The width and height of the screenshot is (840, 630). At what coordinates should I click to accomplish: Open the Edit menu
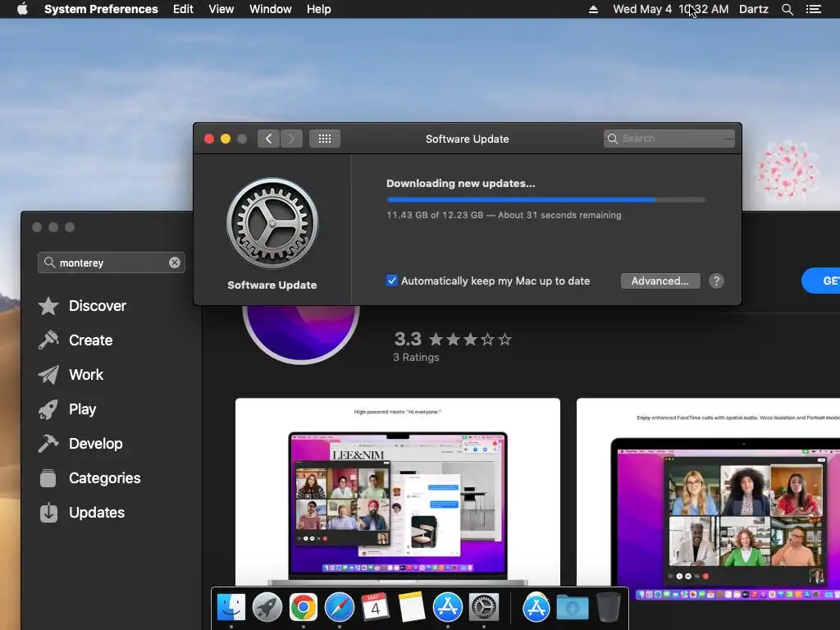tap(183, 9)
